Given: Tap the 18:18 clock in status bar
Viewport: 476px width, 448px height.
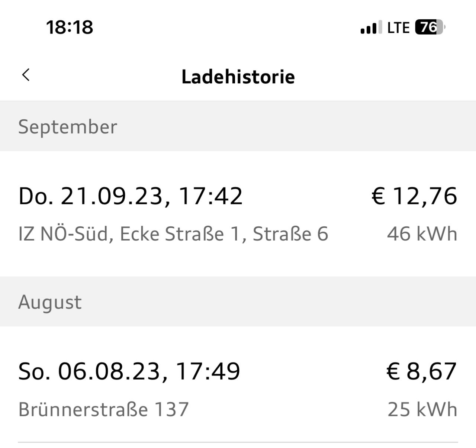Looking at the screenshot, I should (x=70, y=27).
